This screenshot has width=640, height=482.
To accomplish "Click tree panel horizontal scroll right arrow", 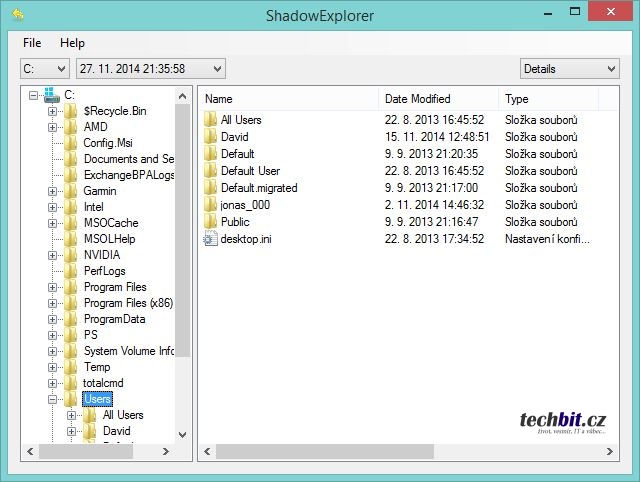I will 166,451.
